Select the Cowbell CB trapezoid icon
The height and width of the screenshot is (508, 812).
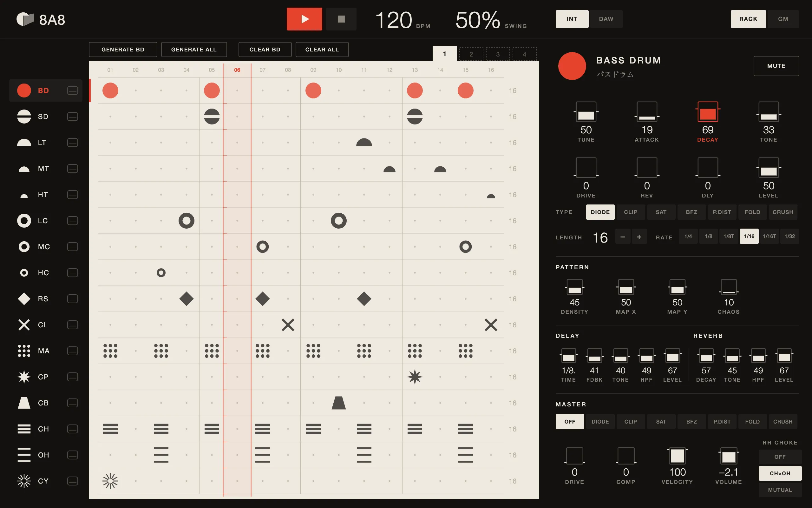click(24, 403)
